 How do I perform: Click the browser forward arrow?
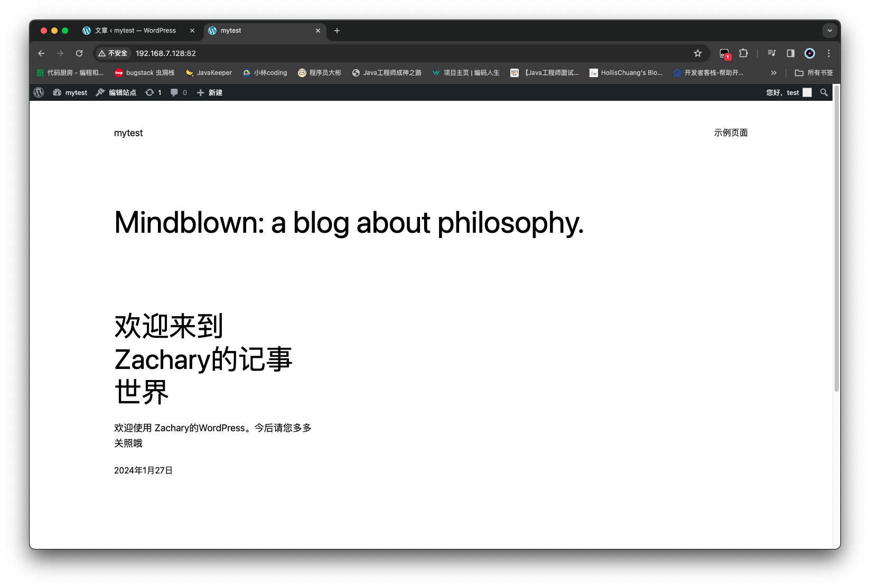(60, 53)
